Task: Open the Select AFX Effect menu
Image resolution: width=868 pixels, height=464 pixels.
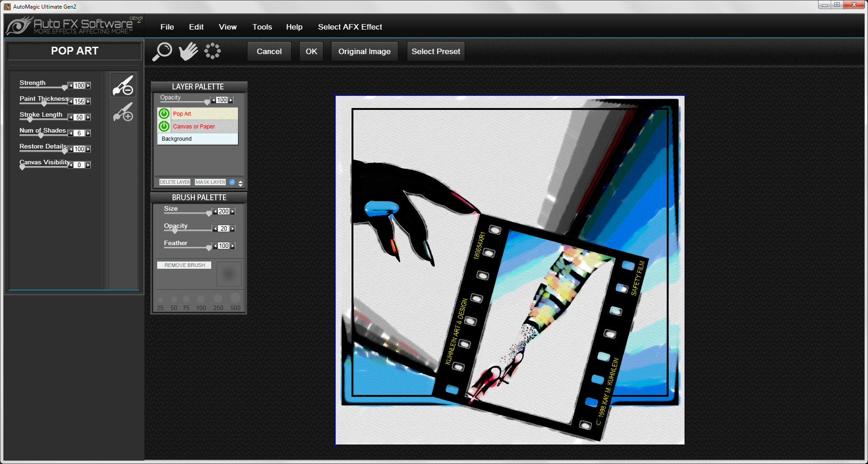Action: [x=350, y=27]
